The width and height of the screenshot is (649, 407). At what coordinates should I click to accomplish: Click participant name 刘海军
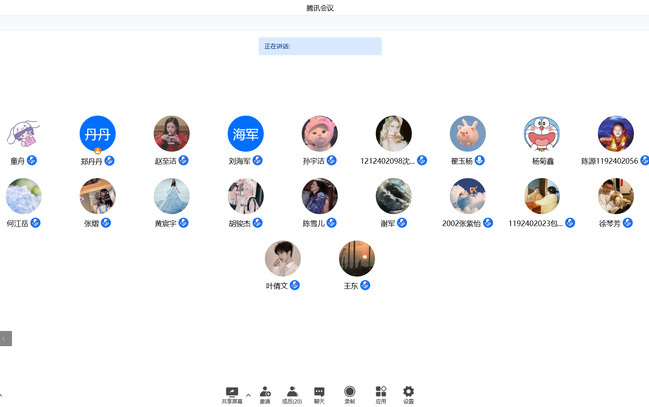(239, 161)
